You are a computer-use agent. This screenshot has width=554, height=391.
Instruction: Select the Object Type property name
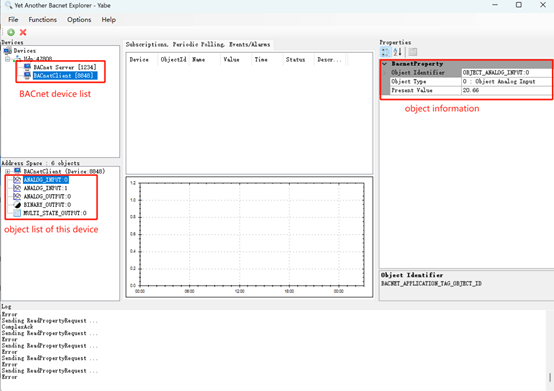(x=408, y=81)
